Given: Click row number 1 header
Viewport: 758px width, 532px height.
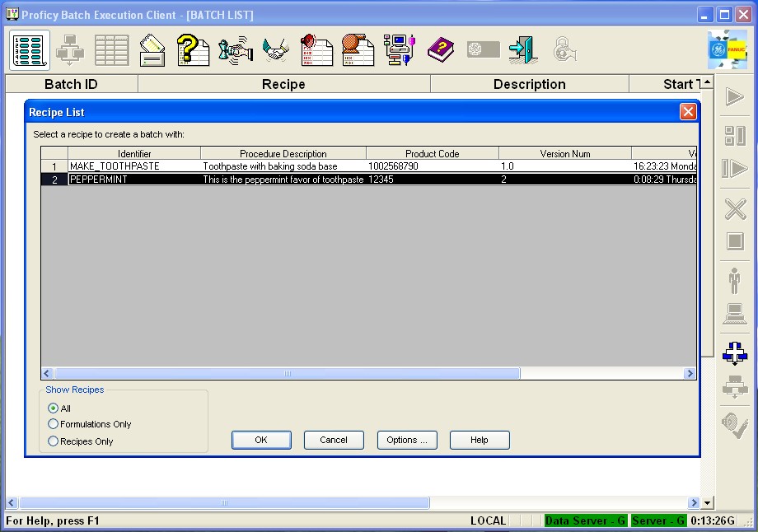Looking at the screenshot, I should point(54,166).
